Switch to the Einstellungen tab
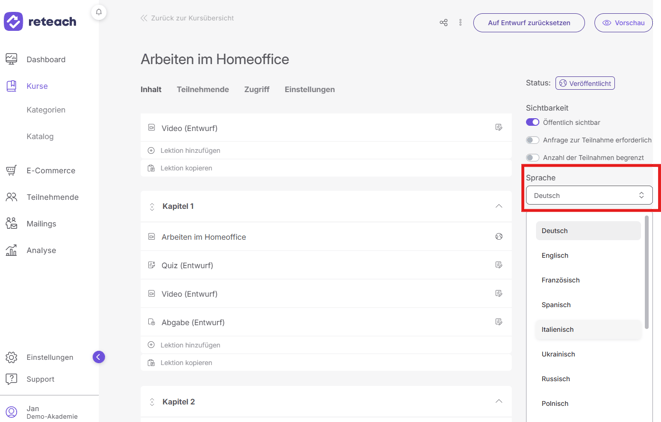This screenshot has width=661, height=422. pos(309,90)
